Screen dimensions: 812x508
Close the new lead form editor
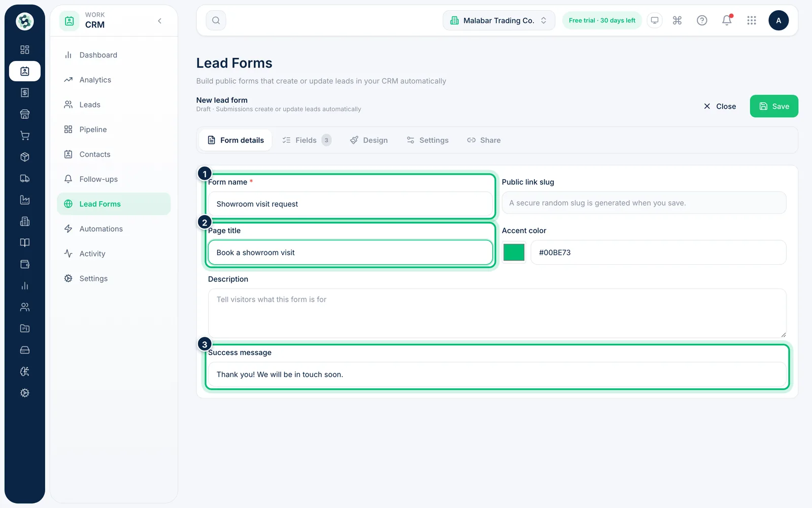tap(720, 106)
